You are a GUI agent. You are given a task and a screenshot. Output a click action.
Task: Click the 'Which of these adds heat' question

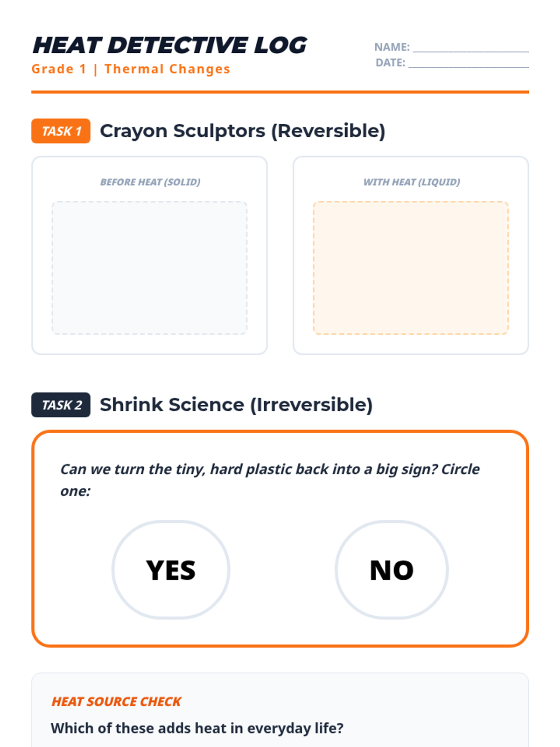197,728
